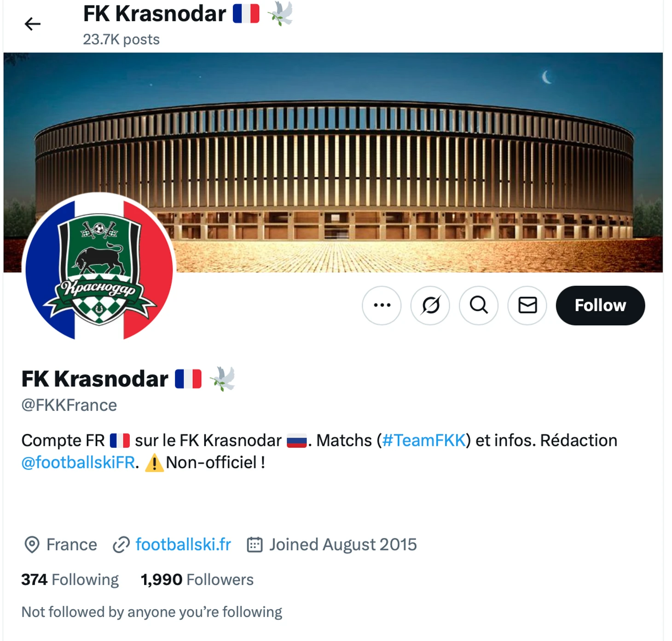672x641 pixels.
Task: View the 1,990 Followers list
Action: pyautogui.click(x=197, y=579)
